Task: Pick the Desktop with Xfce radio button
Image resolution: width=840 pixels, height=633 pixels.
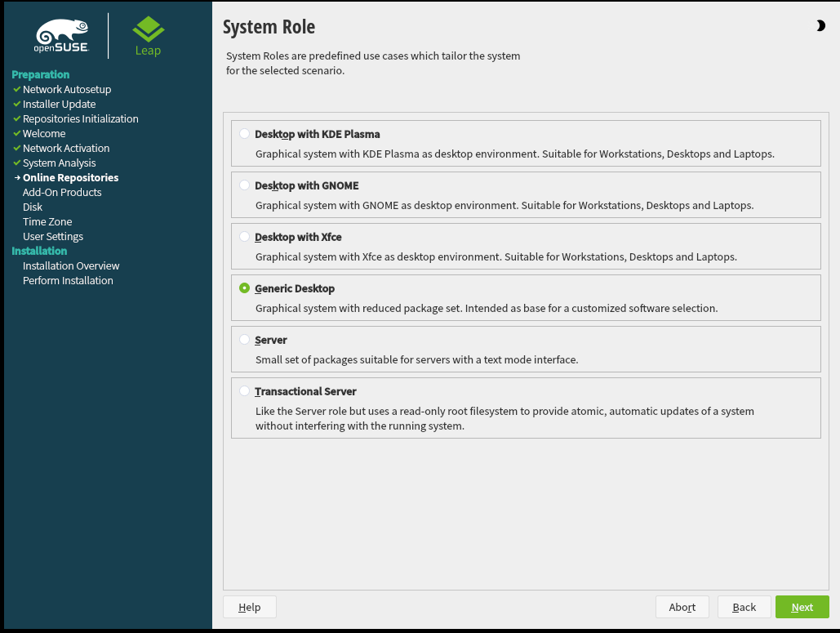Action: pyautogui.click(x=245, y=237)
